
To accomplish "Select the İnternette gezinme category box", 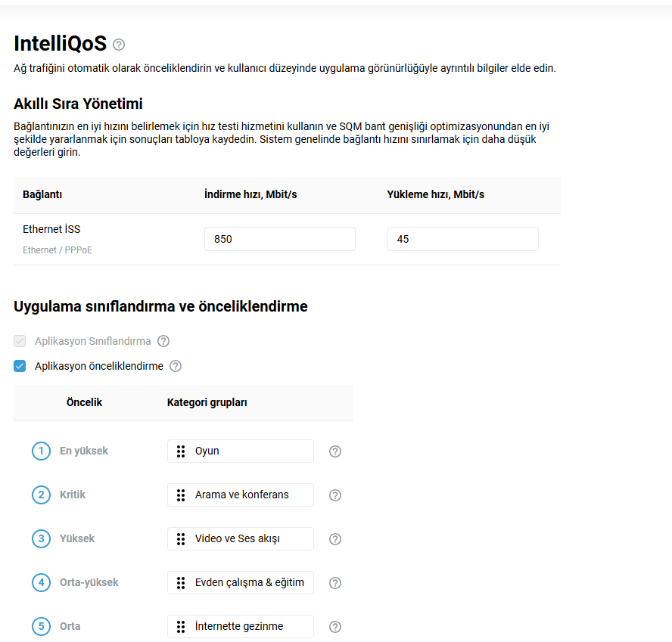I will [x=241, y=627].
